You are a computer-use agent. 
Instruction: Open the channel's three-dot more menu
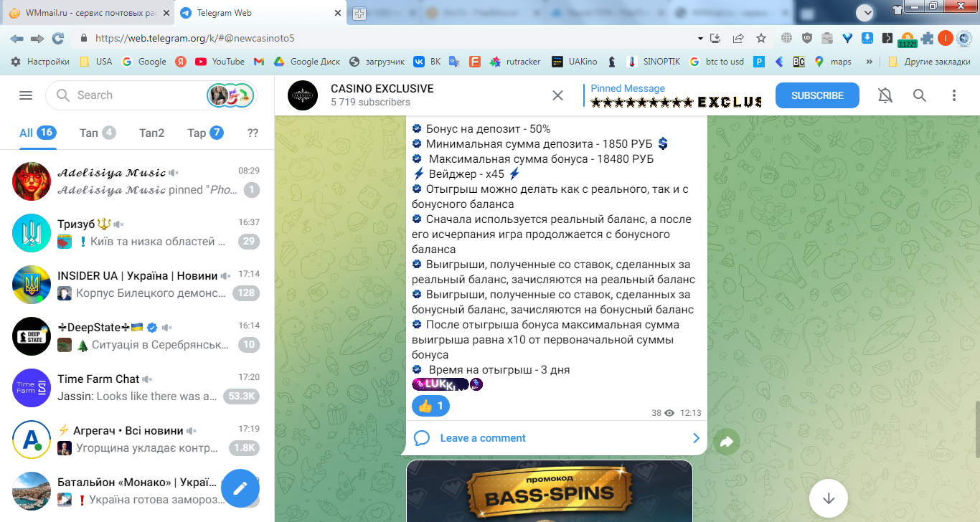point(954,95)
